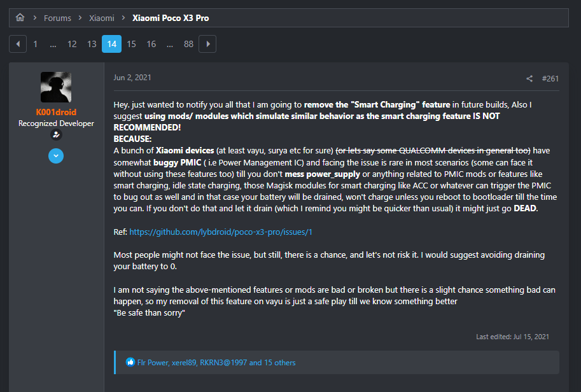Screen dimensions: 581x392
Task: Go to the next page with the right arrow
Action: click(x=207, y=44)
